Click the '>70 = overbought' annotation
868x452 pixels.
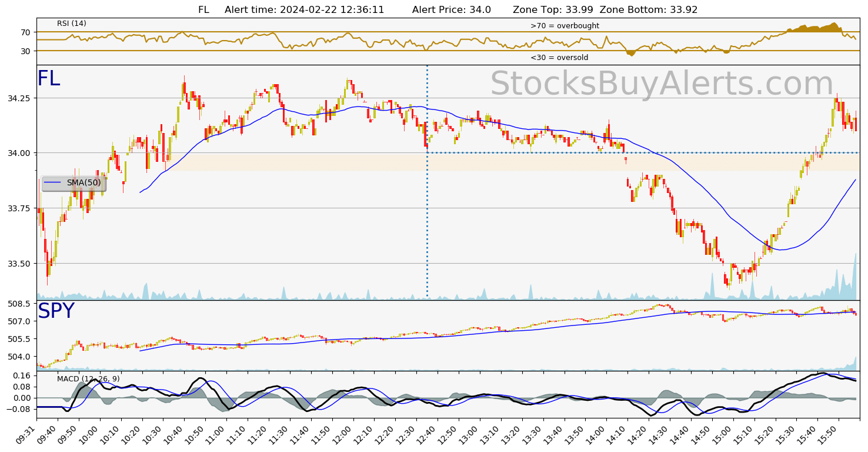click(565, 26)
